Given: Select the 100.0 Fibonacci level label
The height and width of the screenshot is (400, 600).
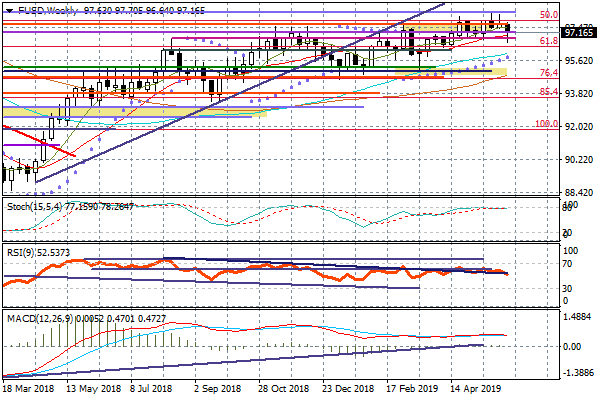Looking at the screenshot, I should tap(546, 125).
